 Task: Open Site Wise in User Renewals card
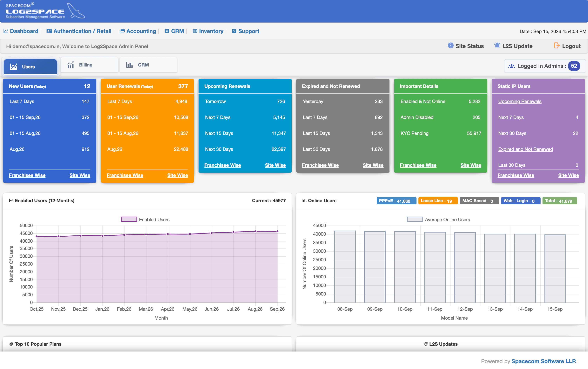click(178, 175)
